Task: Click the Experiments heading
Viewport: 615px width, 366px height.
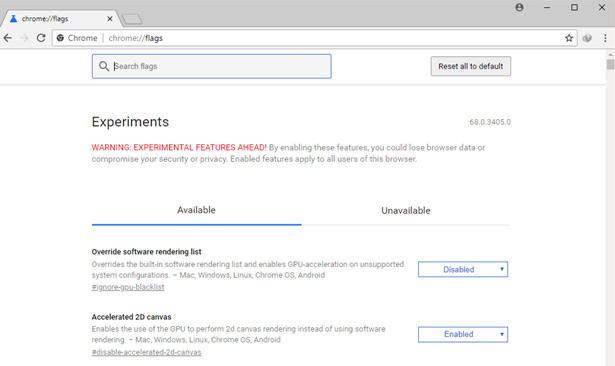Action: click(x=130, y=122)
